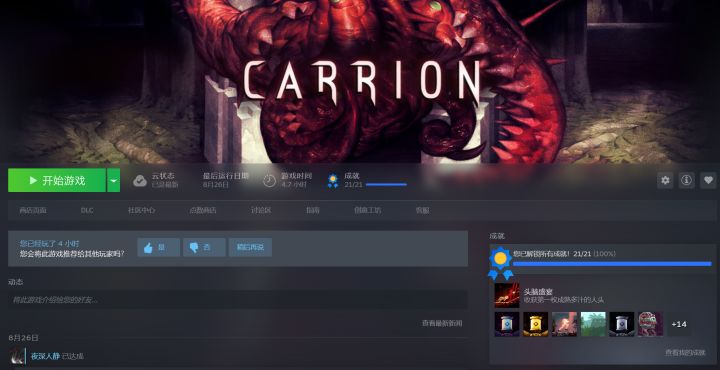Click the first silver canister achievement icon

(x=507, y=324)
